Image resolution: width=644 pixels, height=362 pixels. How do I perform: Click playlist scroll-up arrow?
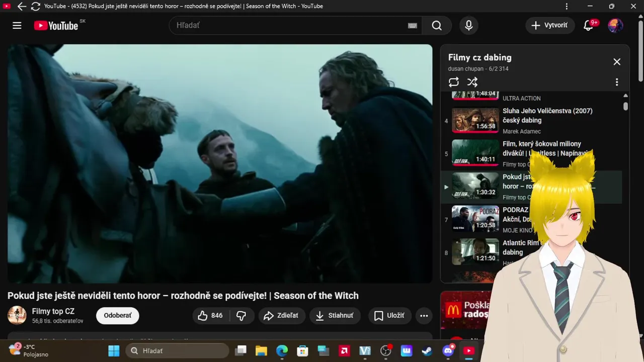pos(625,96)
